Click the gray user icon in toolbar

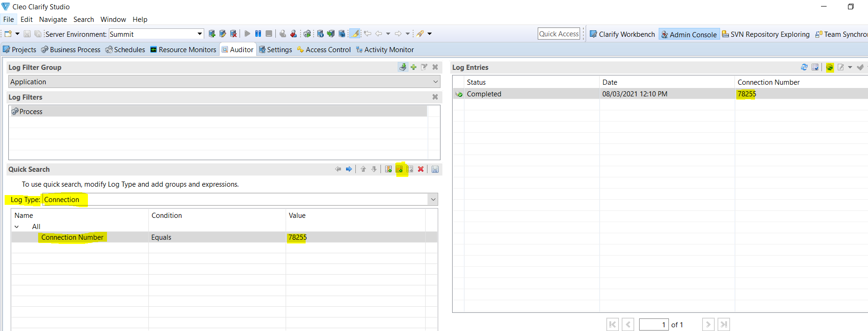tap(283, 34)
